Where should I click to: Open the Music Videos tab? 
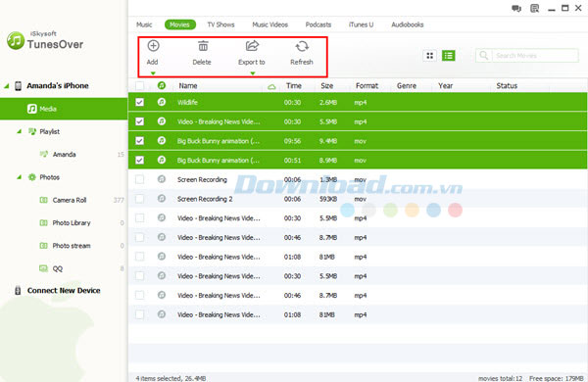pos(270,24)
